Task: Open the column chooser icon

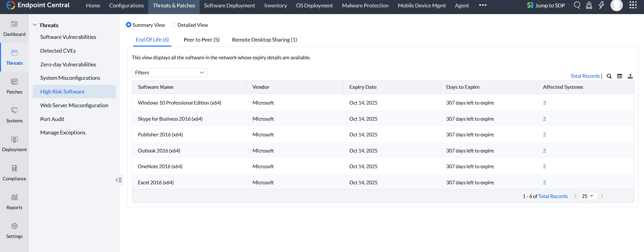Action: coord(620,76)
